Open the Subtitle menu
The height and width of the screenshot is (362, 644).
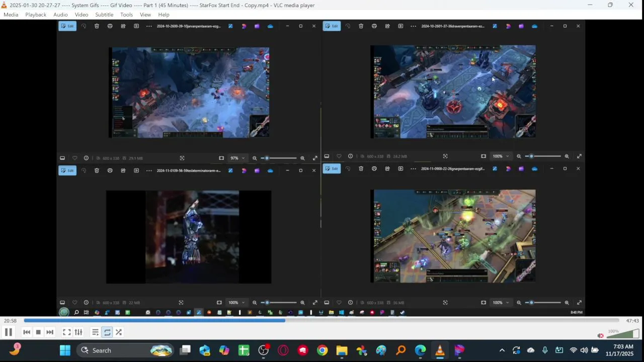pos(104,15)
